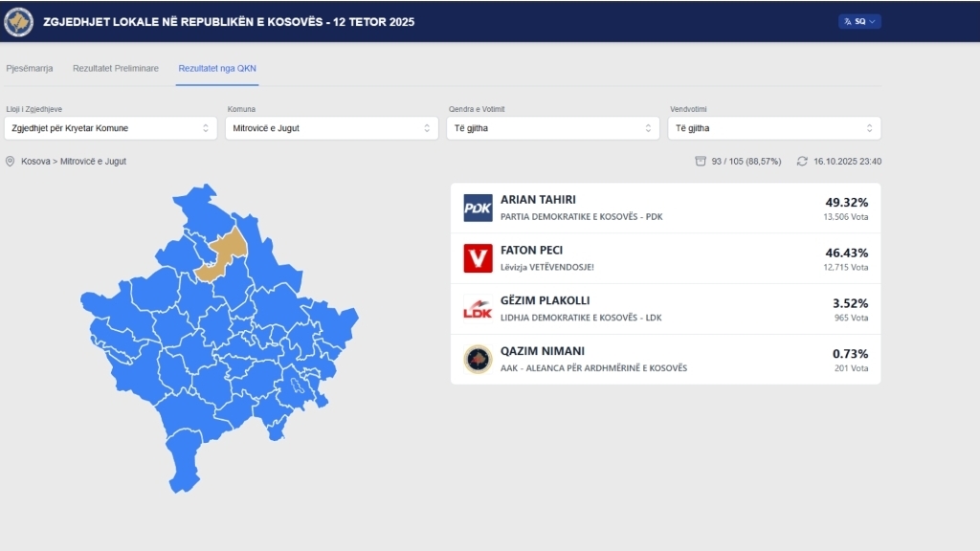
Task: Click the ballot box counted stations icon
Action: (x=701, y=162)
